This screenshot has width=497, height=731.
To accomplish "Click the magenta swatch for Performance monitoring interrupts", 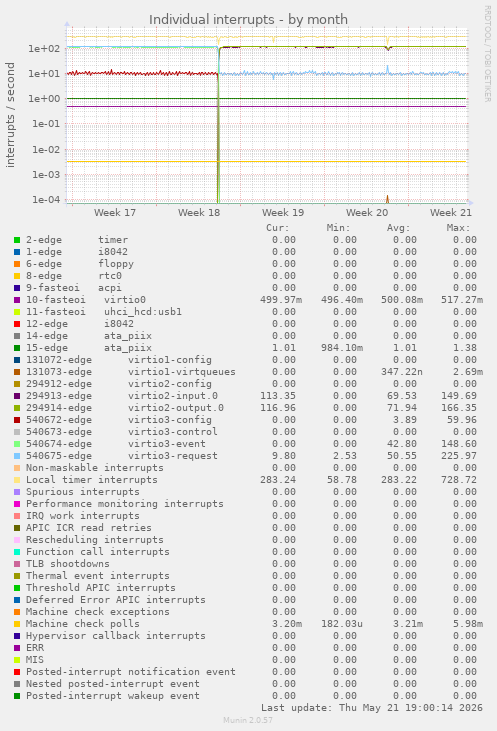I will [x=17, y=504].
